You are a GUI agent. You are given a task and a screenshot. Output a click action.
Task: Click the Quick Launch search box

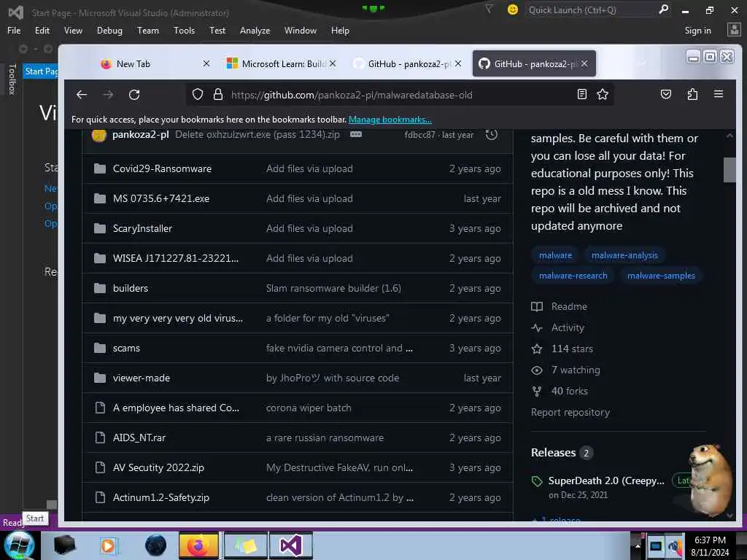click(591, 9)
